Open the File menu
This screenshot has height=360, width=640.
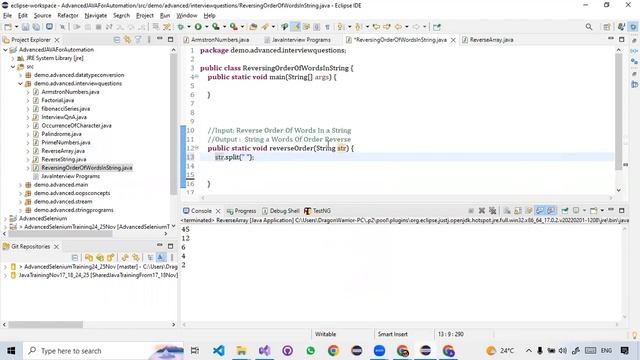(7, 16)
